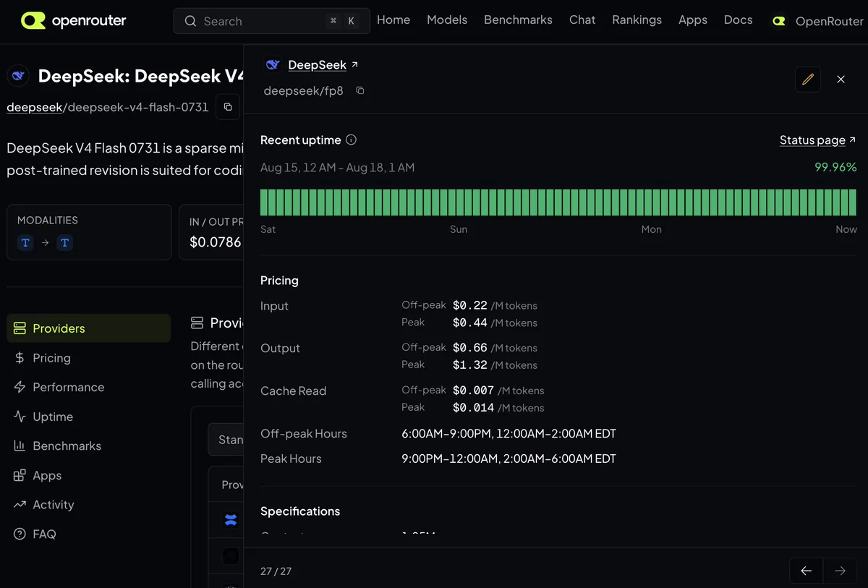Image resolution: width=868 pixels, height=588 pixels.
Task: Click the right arrow next-provider button
Action: [840, 571]
